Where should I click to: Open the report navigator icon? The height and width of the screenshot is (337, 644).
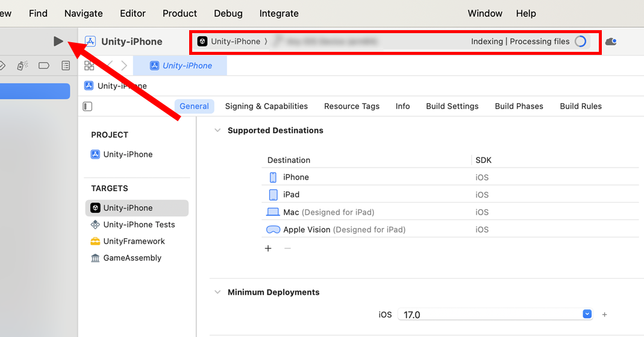pyautogui.click(x=66, y=65)
